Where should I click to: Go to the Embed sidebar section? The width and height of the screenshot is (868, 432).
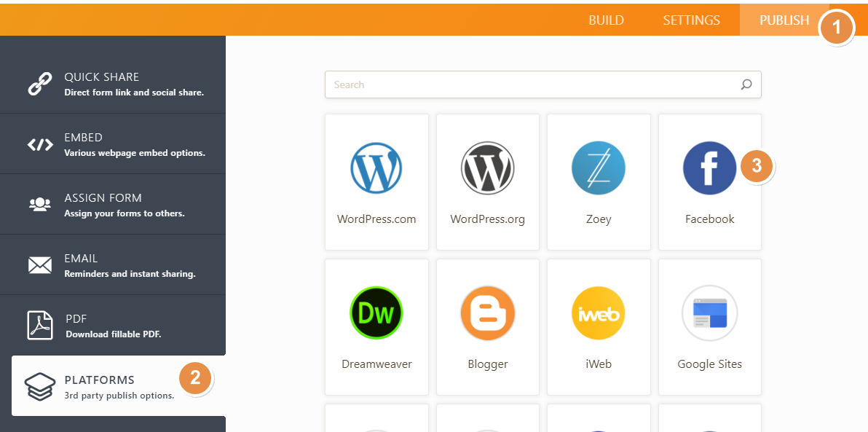113,144
